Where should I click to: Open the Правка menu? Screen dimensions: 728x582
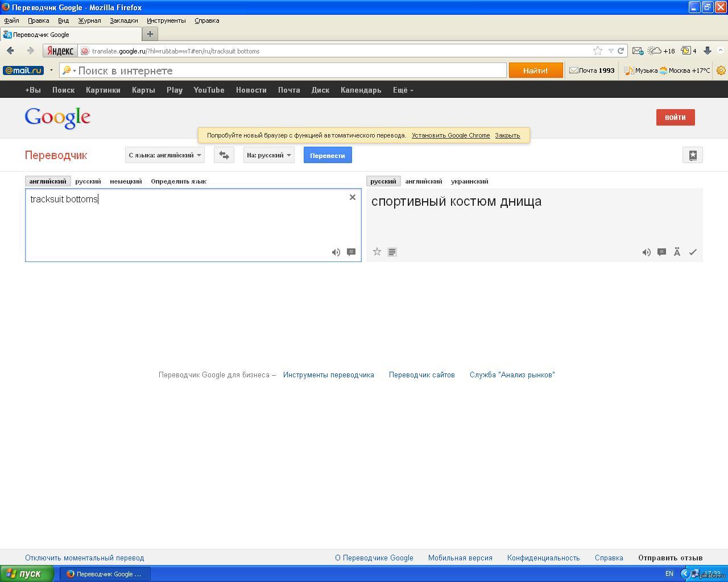[38, 20]
